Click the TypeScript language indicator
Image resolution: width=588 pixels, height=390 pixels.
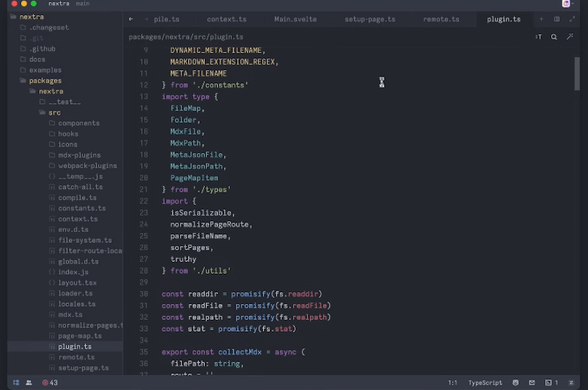[x=484, y=383]
